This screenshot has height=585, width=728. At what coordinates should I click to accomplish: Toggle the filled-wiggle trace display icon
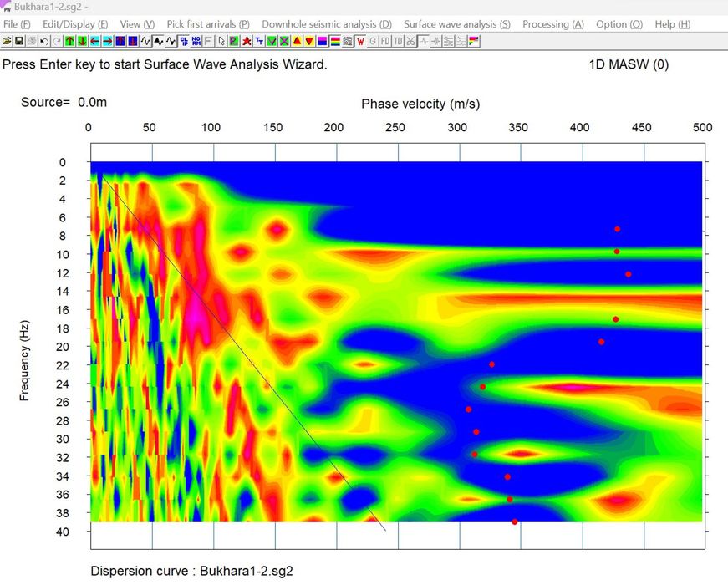pyautogui.click(x=158, y=41)
